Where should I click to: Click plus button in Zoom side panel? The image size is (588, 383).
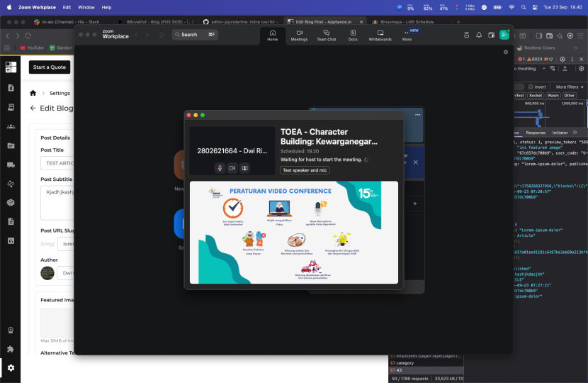coord(414,204)
